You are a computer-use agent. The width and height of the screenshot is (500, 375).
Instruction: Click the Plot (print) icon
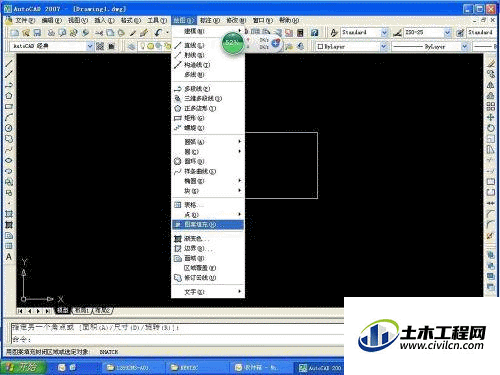(x=51, y=33)
